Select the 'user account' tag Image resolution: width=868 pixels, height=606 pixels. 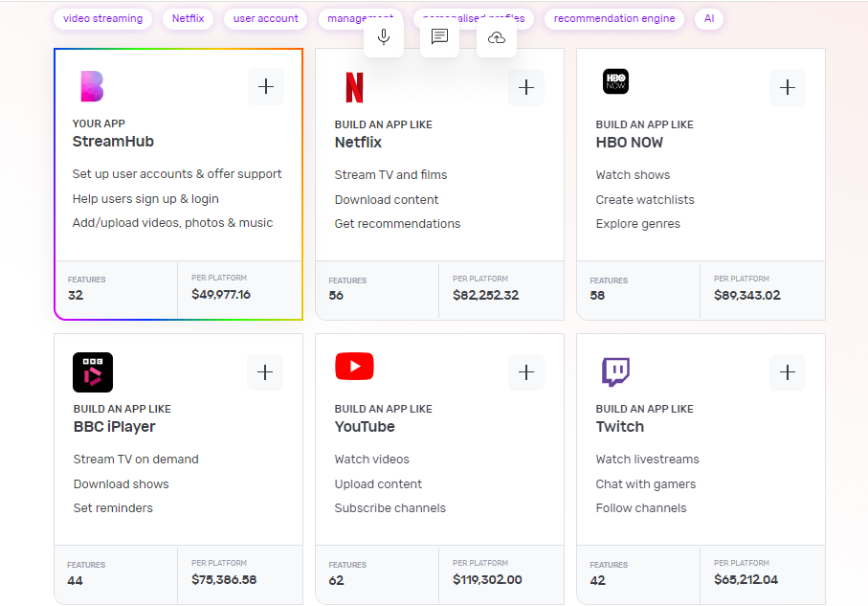(x=266, y=18)
